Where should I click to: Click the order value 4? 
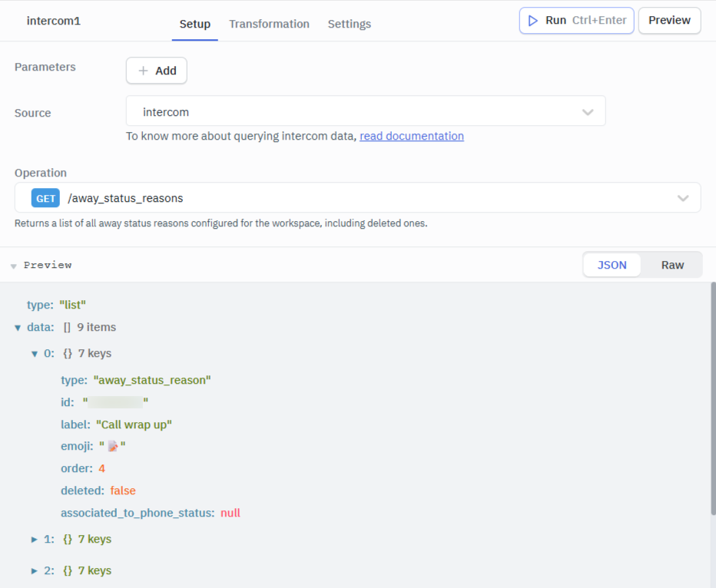(102, 468)
